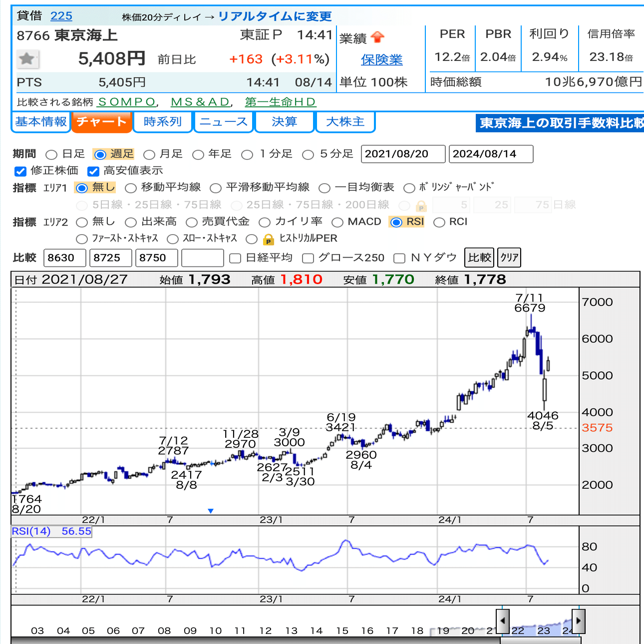Select 売買代金 indicator radio

[x=192, y=222]
